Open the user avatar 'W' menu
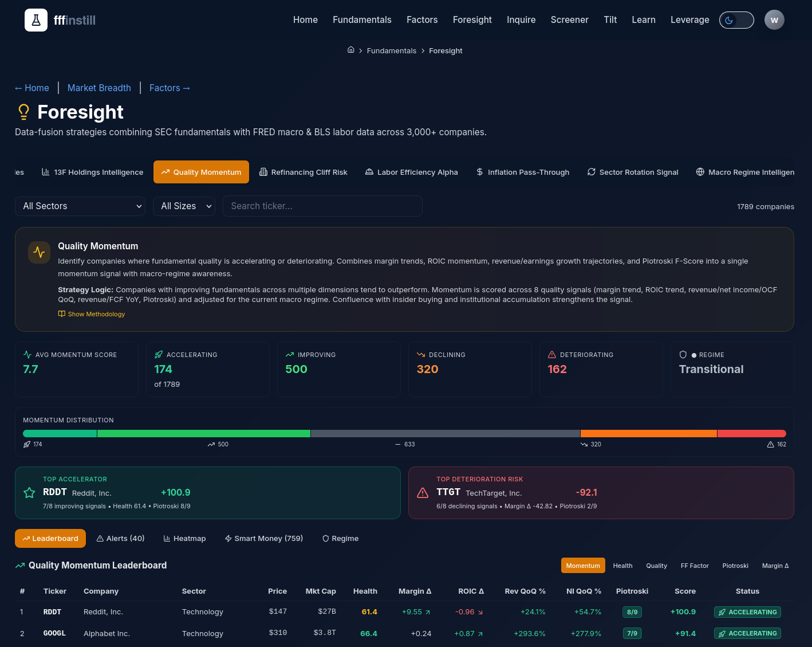Screen dimensions: 812x647 coord(774,20)
